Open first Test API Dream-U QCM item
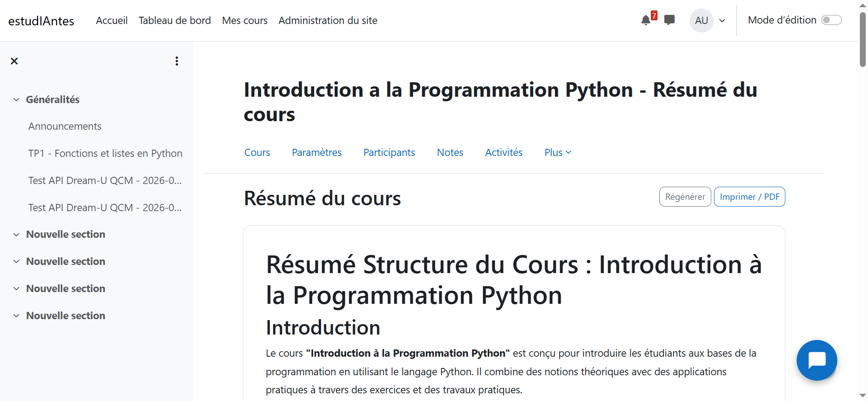This screenshot has width=868, height=401. [x=105, y=181]
